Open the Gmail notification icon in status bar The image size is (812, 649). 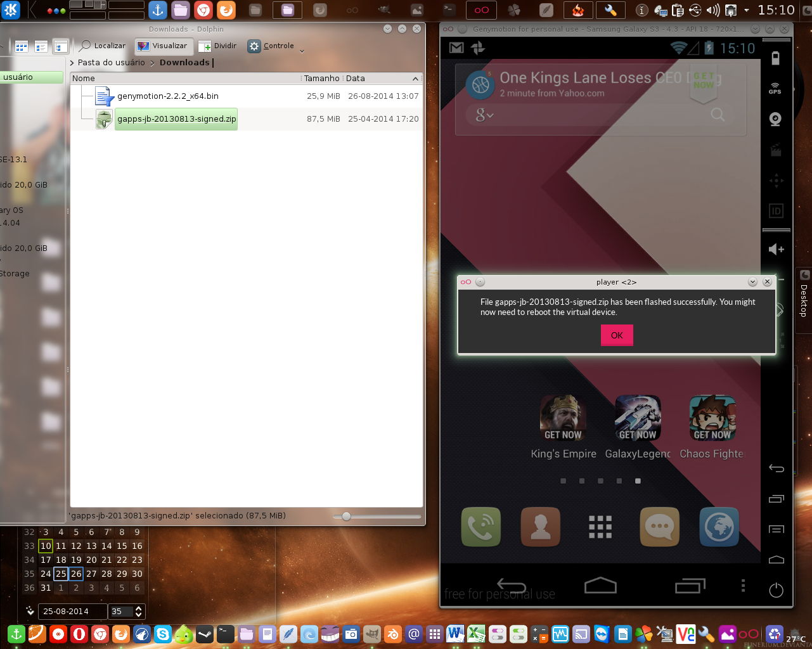[456, 48]
